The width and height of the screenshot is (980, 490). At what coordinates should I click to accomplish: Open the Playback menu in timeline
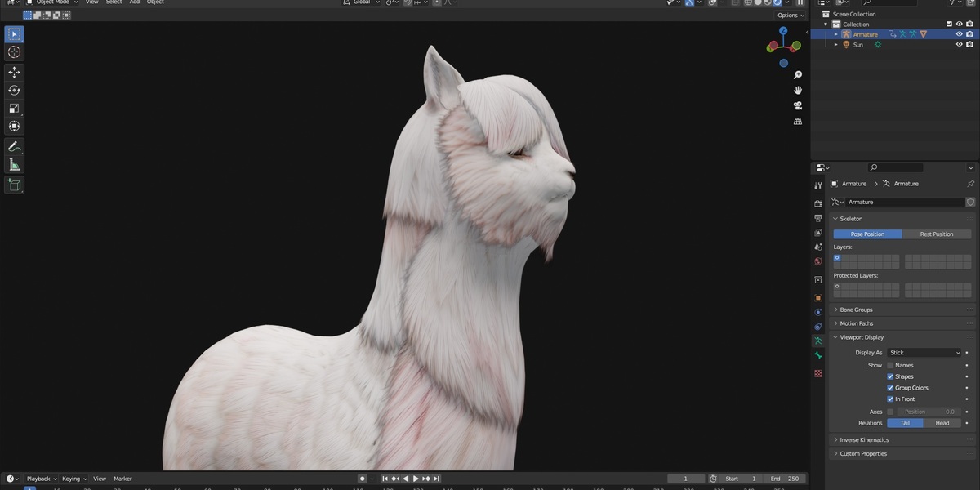[x=41, y=479]
